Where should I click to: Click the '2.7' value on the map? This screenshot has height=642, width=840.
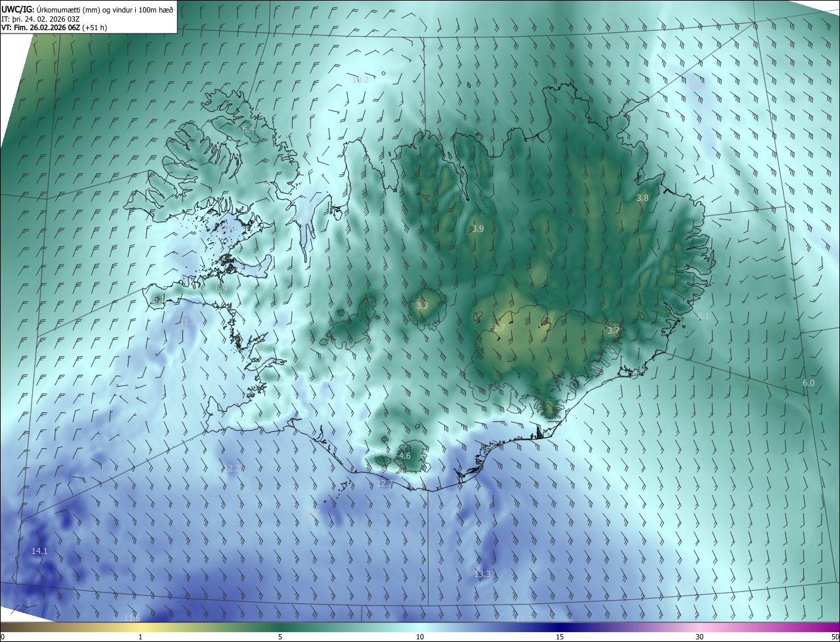[x=499, y=328]
